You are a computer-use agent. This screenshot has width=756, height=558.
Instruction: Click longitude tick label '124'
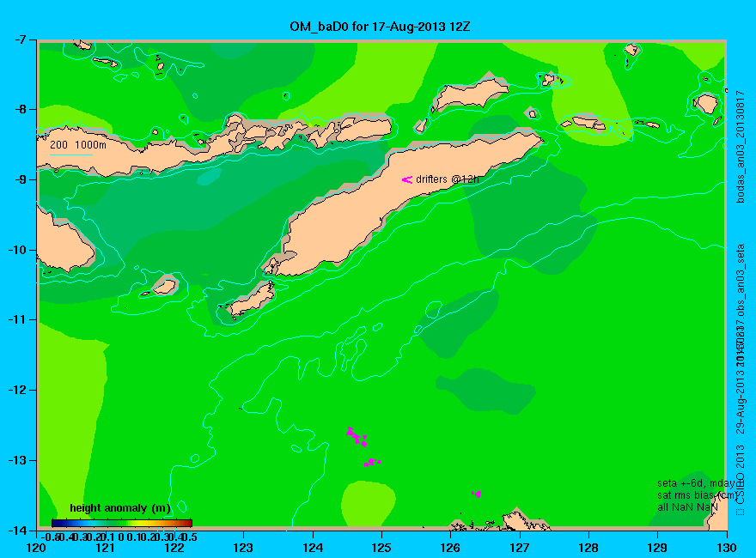(313, 548)
